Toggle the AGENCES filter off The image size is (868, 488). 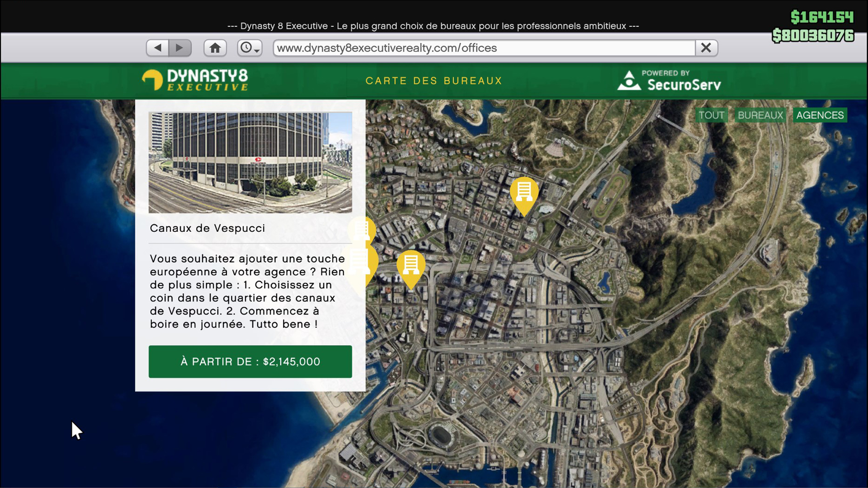(820, 115)
